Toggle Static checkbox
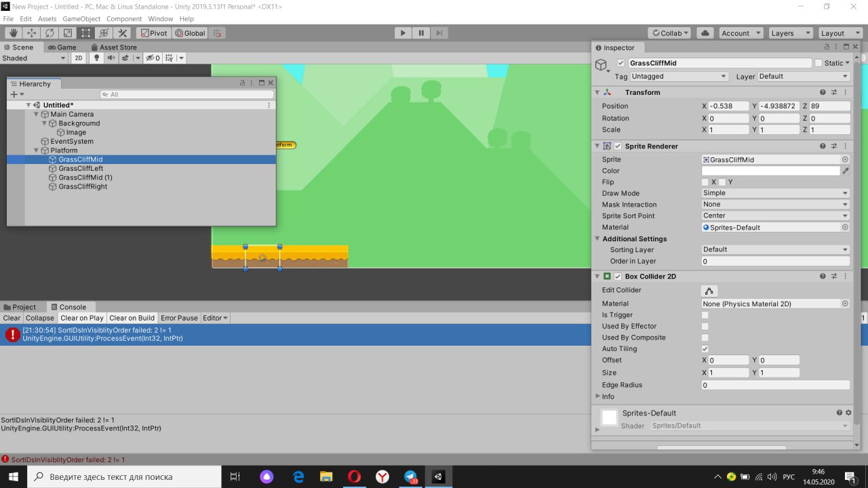The image size is (868, 488). point(818,63)
